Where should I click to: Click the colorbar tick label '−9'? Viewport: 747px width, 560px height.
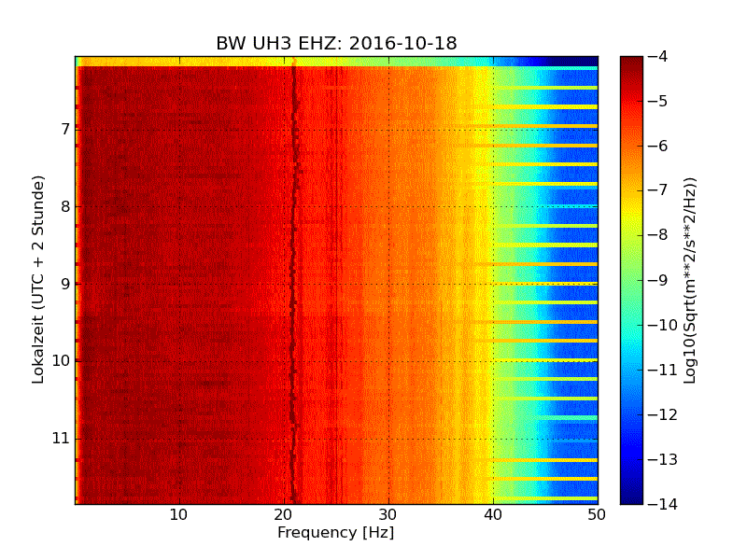[657, 280]
